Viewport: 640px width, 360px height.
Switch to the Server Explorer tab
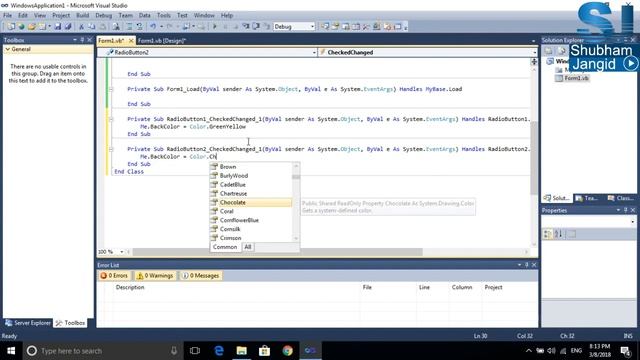(x=28, y=323)
